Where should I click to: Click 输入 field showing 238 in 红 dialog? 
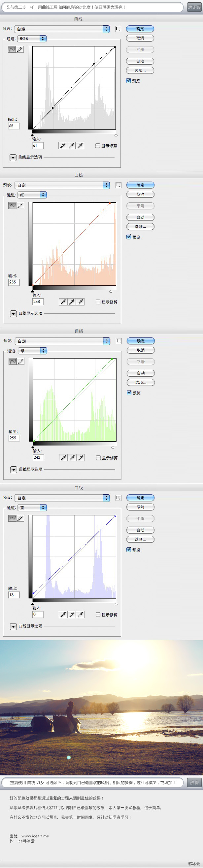38,302
